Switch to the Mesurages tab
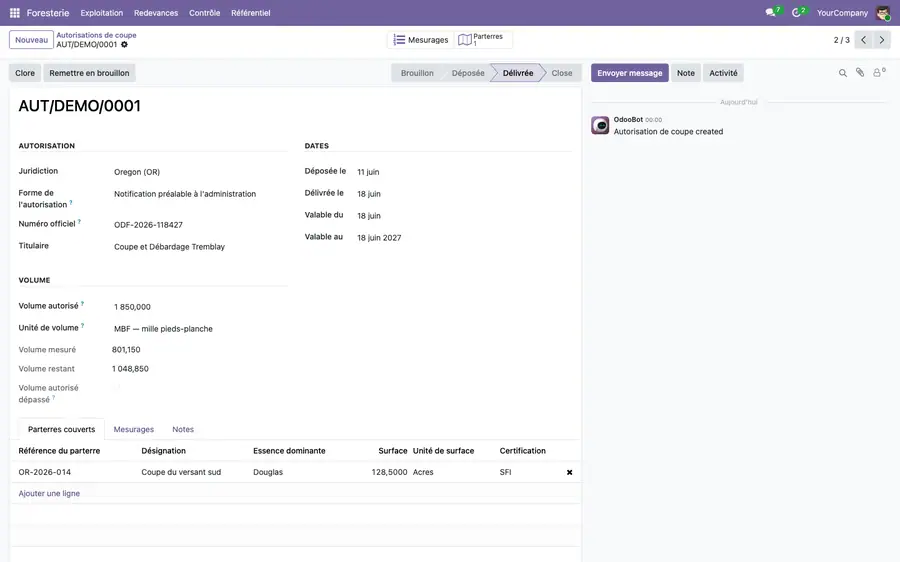The height and width of the screenshot is (562, 900). point(134,429)
